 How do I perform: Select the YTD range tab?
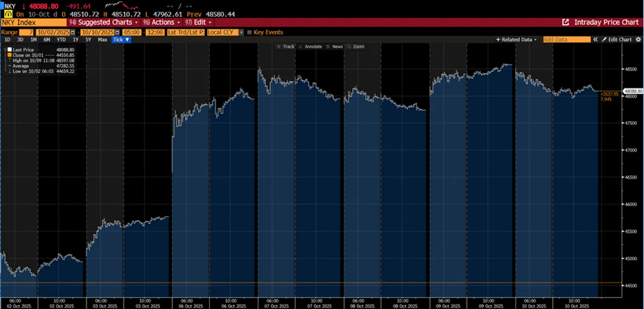(61, 39)
